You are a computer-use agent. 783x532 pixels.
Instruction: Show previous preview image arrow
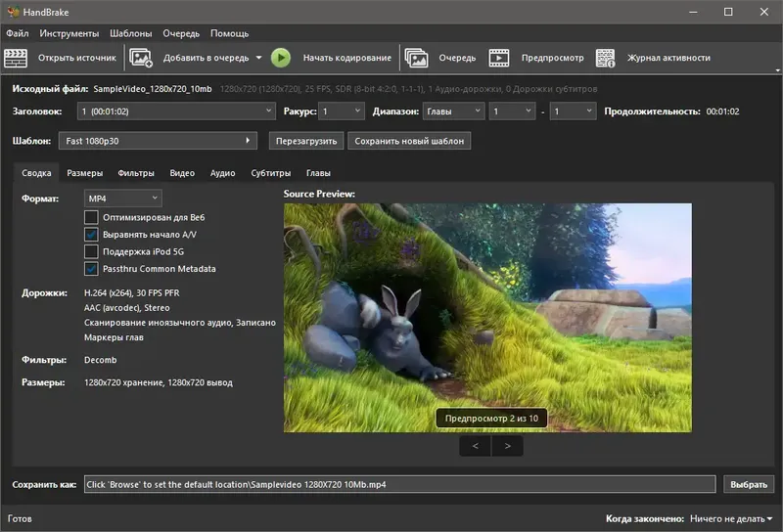475,446
